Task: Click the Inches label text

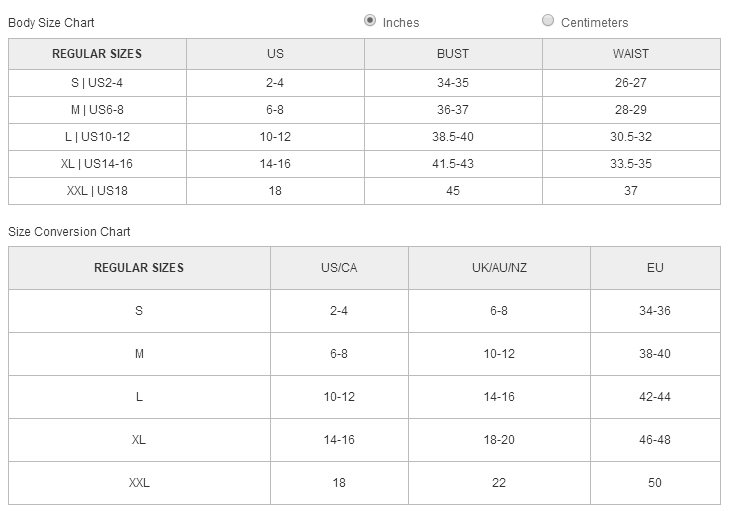Action: pyautogui.click(x=401, y=22)
